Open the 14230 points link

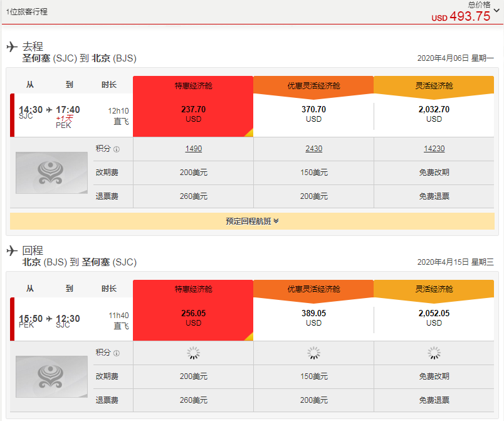click(434, 149)
